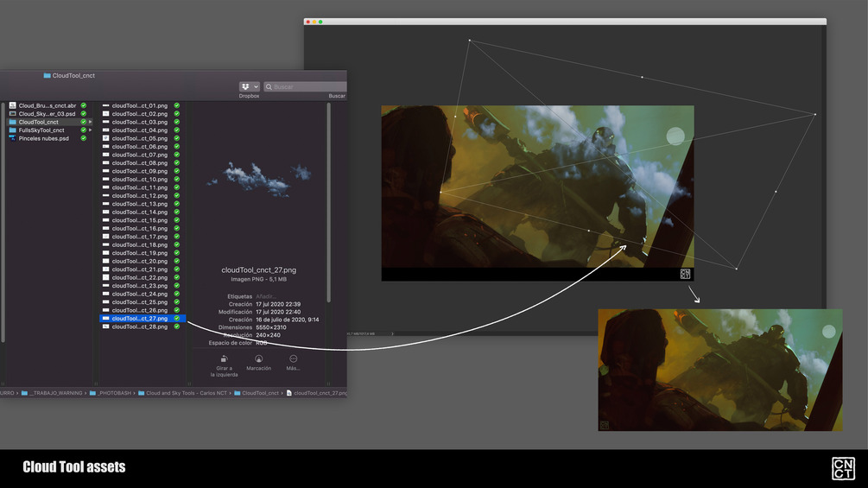Select cloudTool...ct_20.png

[x=143, y=261]
